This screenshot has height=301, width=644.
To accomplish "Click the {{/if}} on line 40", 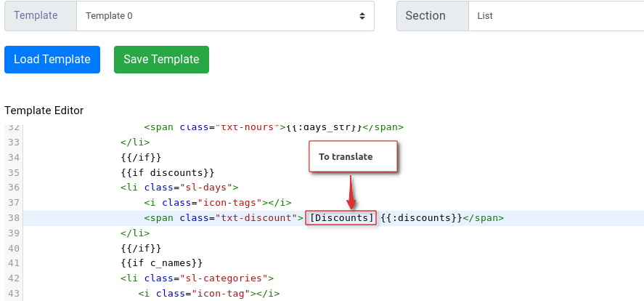I will coord(141,249).
